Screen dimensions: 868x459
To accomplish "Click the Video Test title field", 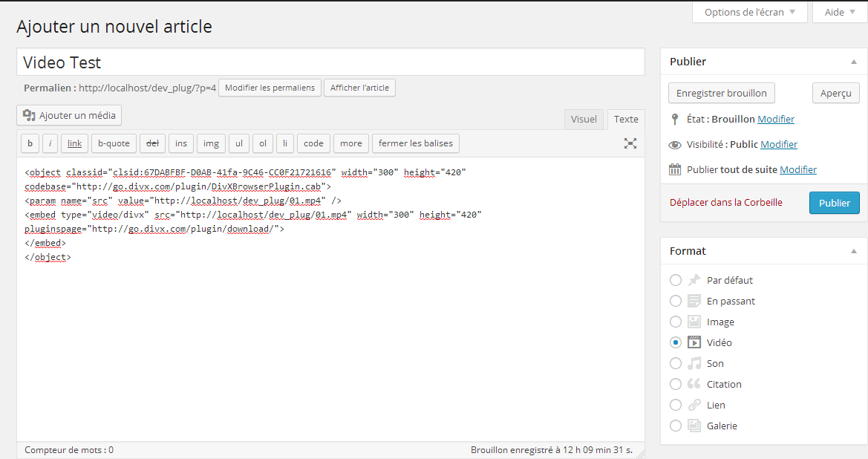I will point(330,62).
